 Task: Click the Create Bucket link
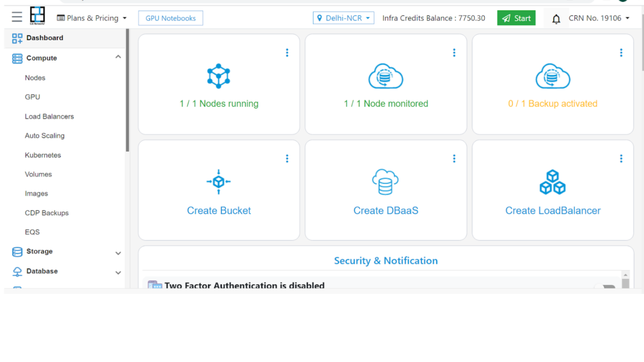pyautogui.click(x=219, y=211)
